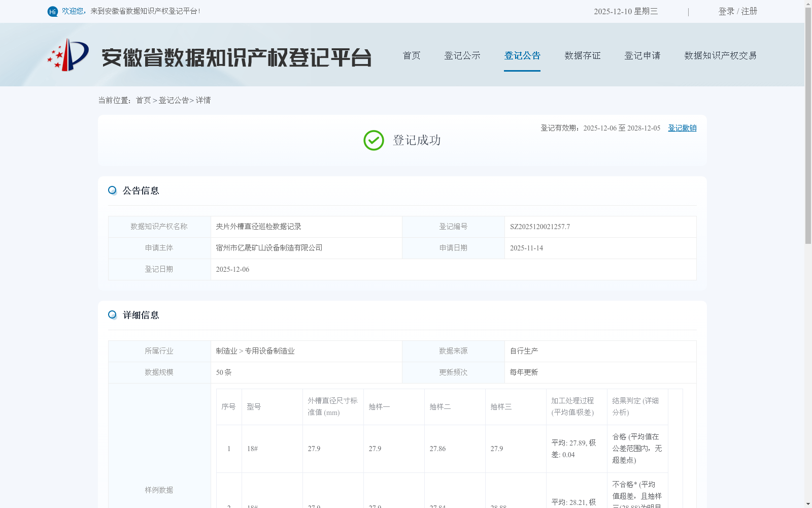
Task: Click the 登记编号 field label
Action: [453, 227]
